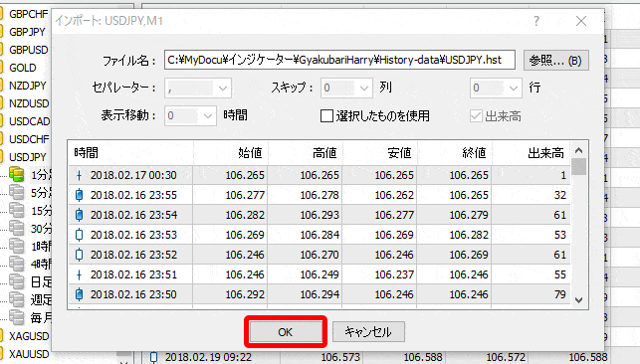
Task: Click high value 106.270 in 23:52 row
Action: 320,255
